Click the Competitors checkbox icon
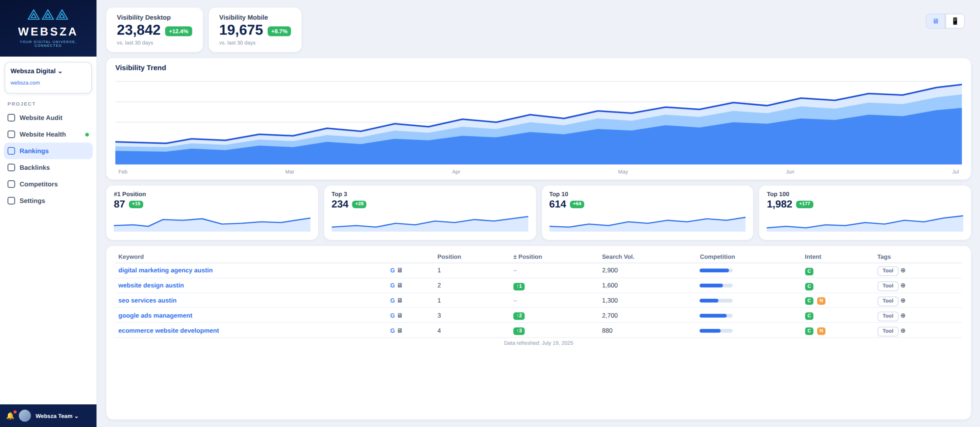 11,184
